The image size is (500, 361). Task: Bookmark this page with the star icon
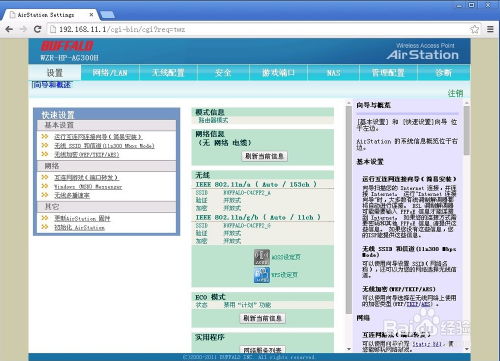(x=475, y=29)
